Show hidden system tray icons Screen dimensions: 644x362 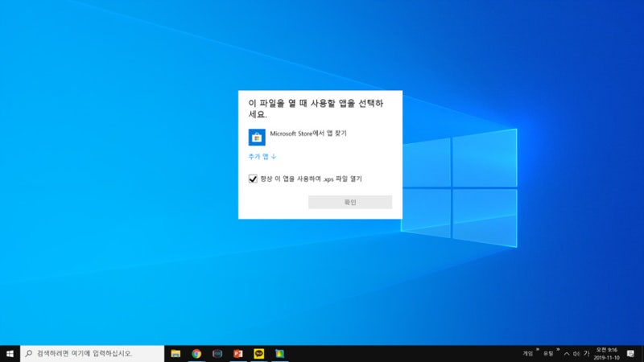tap(567, 353)
